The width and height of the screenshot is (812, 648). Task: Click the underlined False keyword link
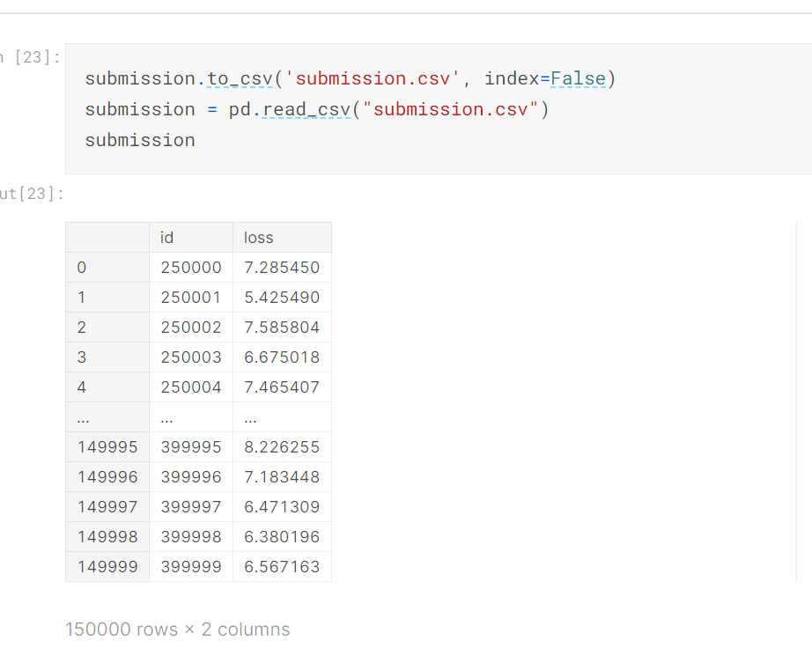[578, 78]
